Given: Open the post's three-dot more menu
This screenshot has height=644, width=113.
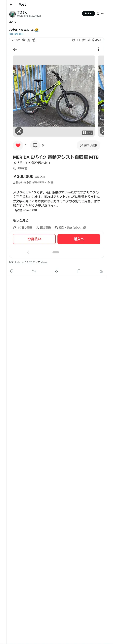Looking at the screenshot, I should (x=102, y=14).
